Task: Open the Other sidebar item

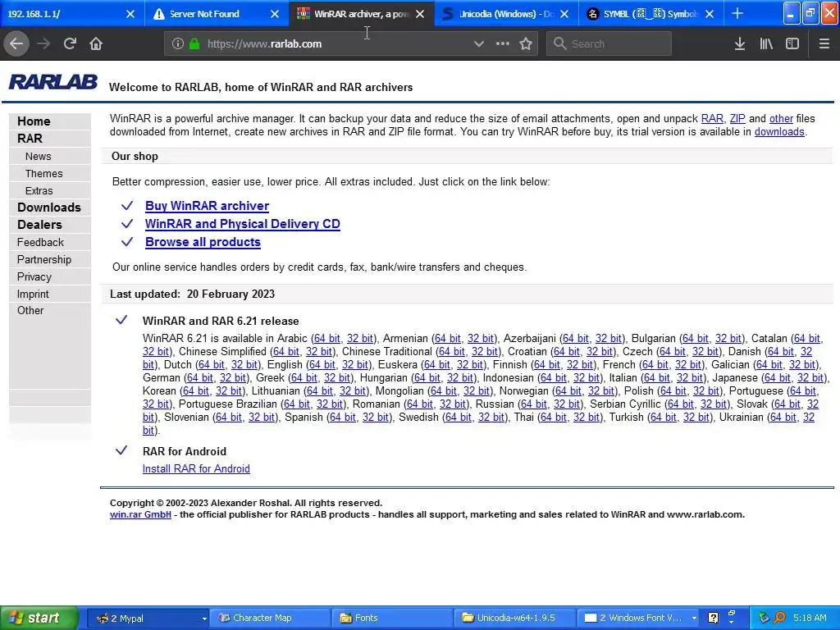Action: [30, 310]
